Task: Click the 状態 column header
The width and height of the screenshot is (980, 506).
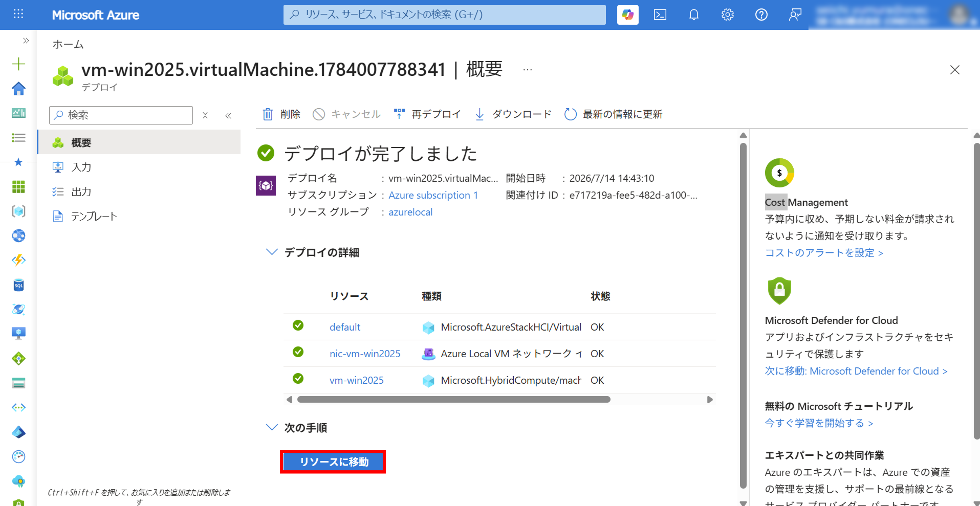Action: coord(600,296)
